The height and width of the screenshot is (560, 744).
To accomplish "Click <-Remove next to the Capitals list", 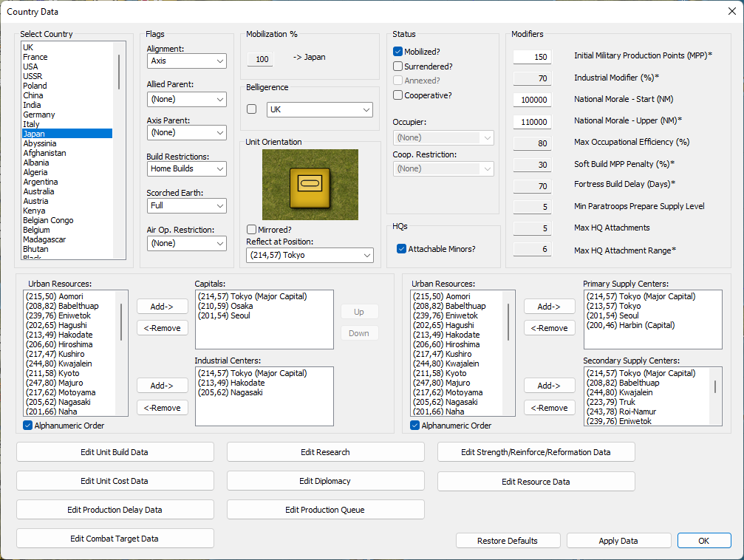I will [163, 328].
